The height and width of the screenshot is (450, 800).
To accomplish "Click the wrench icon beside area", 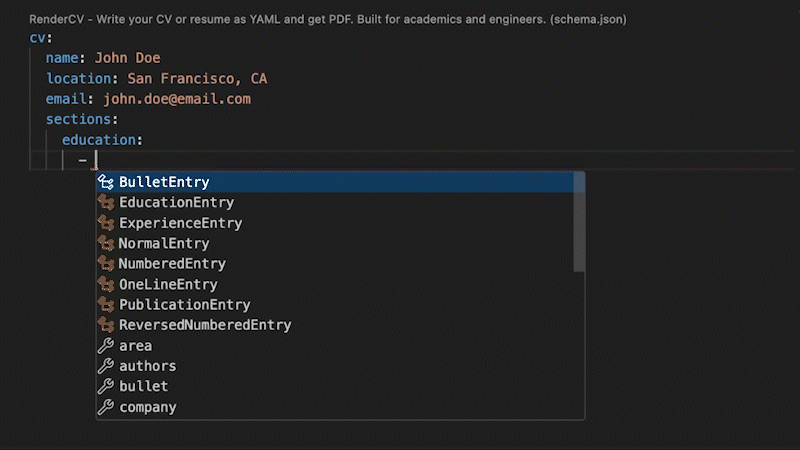I will [106, 346].
